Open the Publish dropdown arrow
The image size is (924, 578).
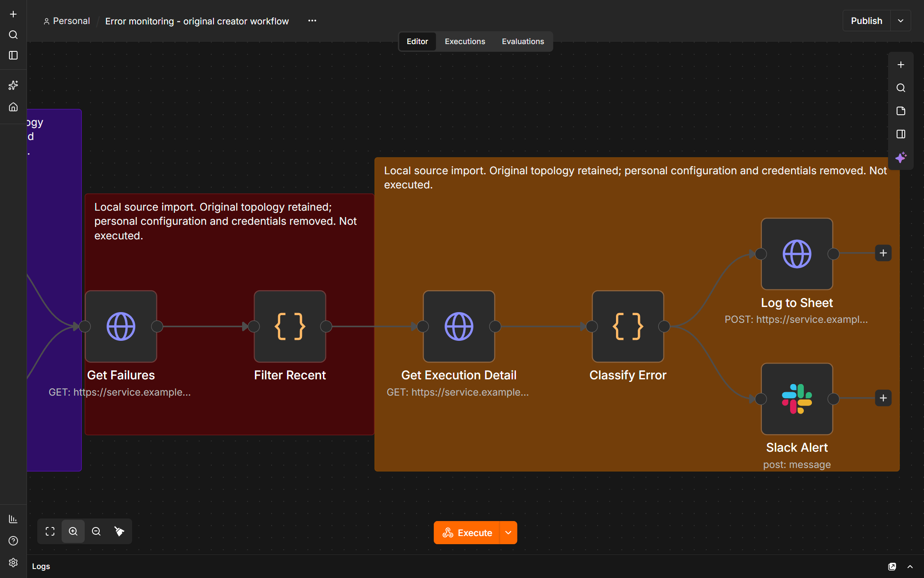coord(900,21)
